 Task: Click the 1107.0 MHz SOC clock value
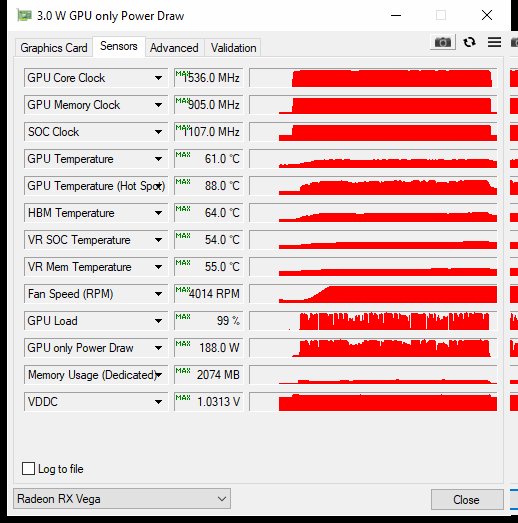coord(209,132)
